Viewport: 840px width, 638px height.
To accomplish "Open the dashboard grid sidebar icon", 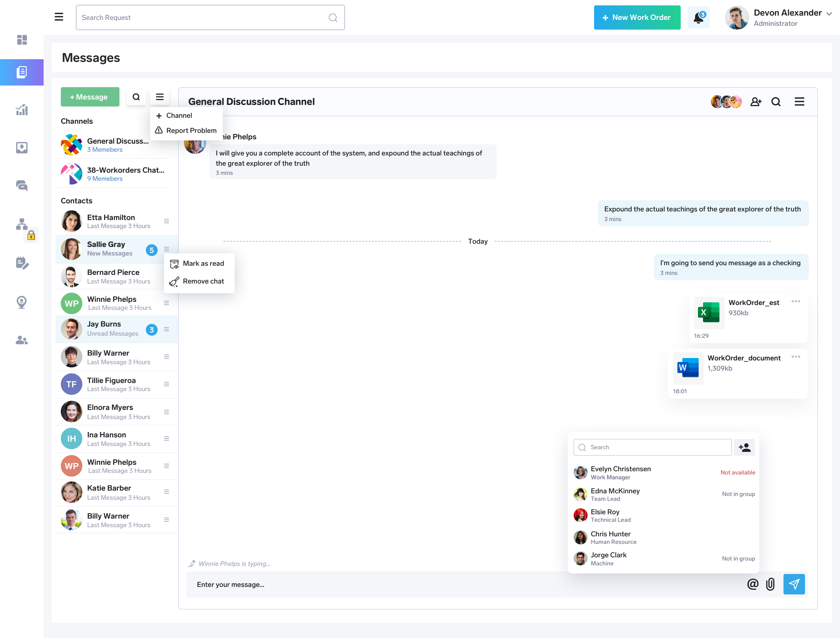I will tap(22, 40).
